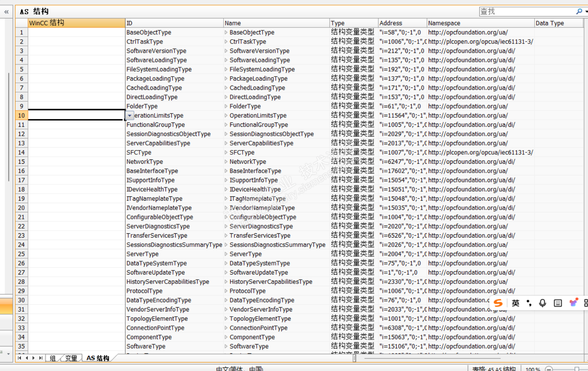Select Address cell starting with "i=11564"

coord(403,115)
